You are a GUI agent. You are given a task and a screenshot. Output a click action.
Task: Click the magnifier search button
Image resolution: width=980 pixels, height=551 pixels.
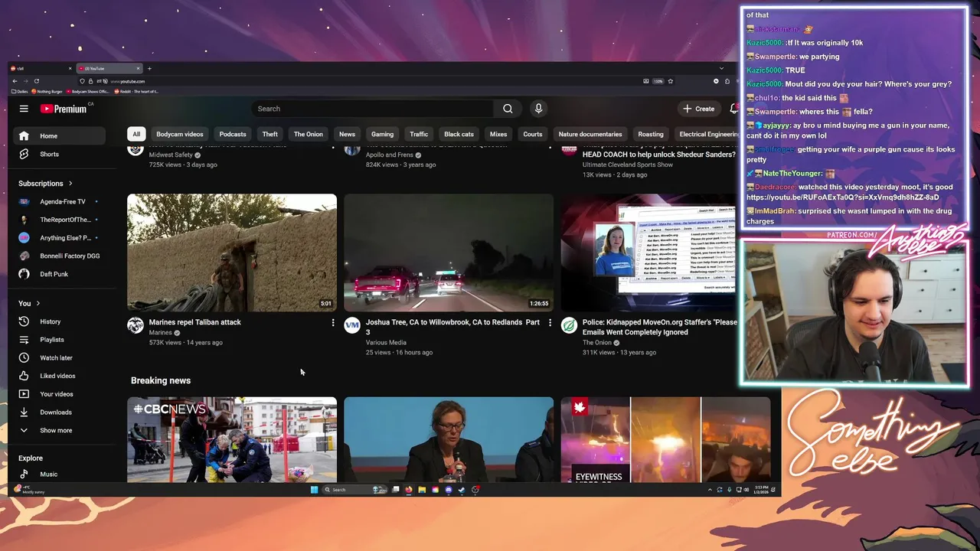coord(508,109)
